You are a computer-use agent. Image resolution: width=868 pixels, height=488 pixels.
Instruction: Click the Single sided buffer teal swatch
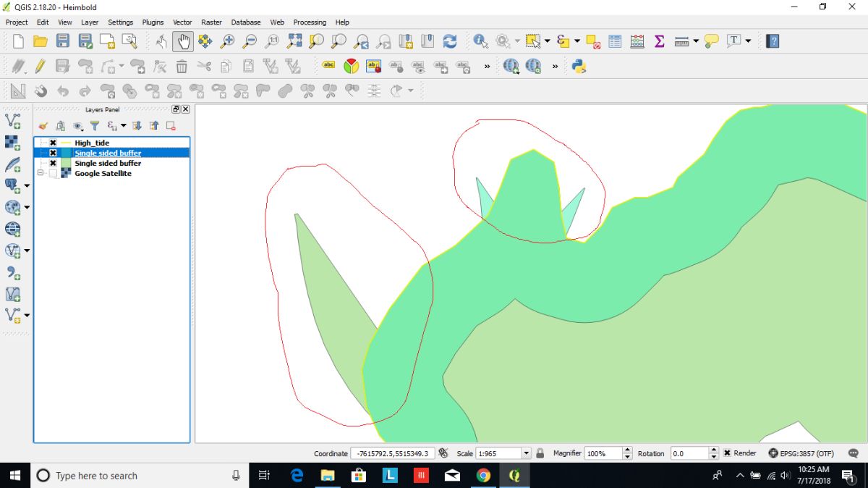[66, 153]
